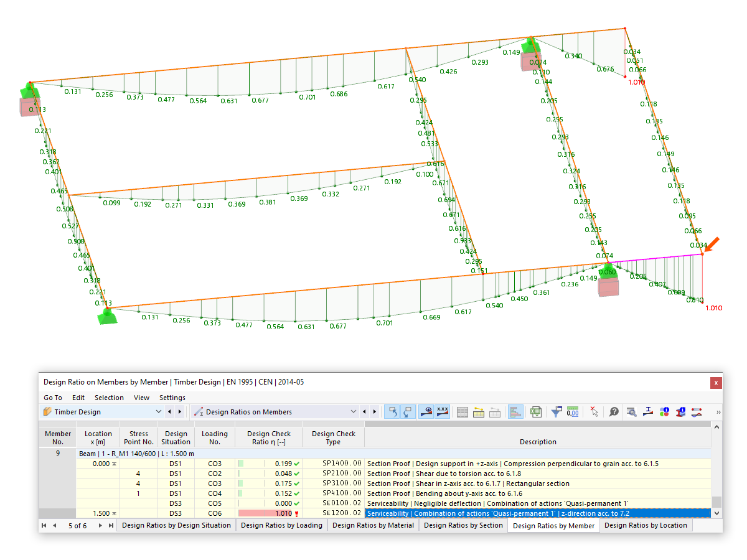Screen dimensions: 747x560
Task: Open the filter results tool
Action: [557, 412]
